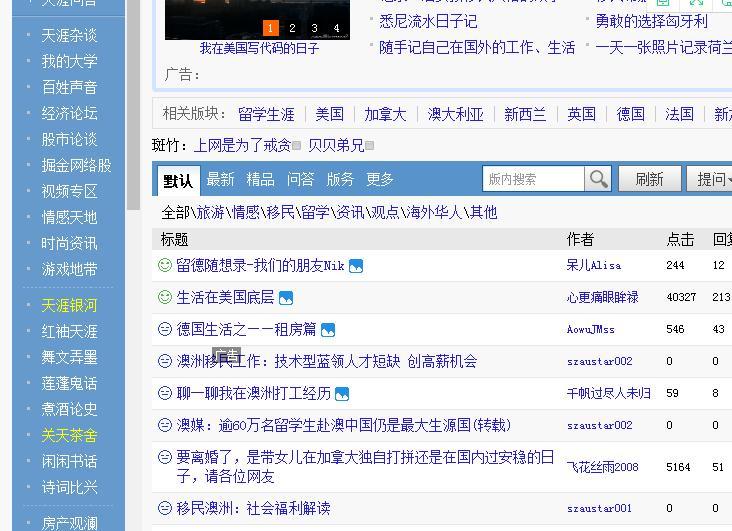Click the search magnifier icon
Image resolution: width=732 pixels, height=531 pixels.
[598, 179]
